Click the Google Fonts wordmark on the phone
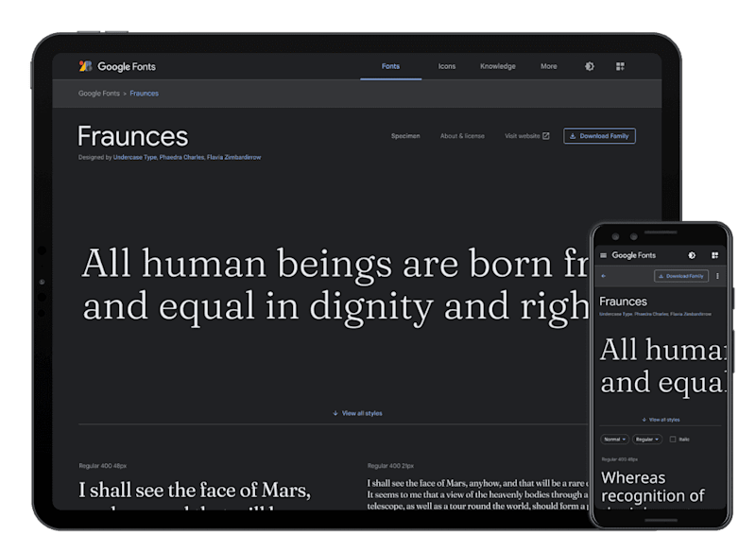This screenshot has width=756, height=552. pyautogui.click(x=633, y=255)
